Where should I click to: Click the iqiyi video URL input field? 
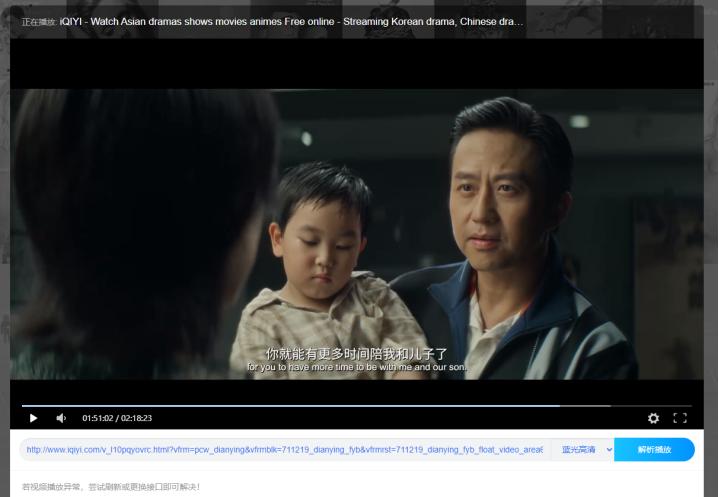tap(284, 450)
